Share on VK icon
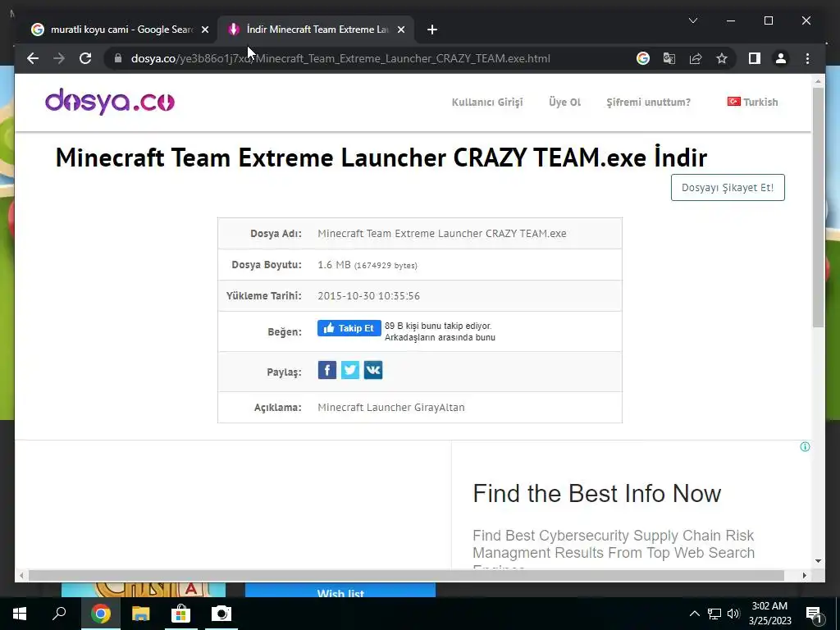This screenshot has width=840, height=630. [373, 370]
